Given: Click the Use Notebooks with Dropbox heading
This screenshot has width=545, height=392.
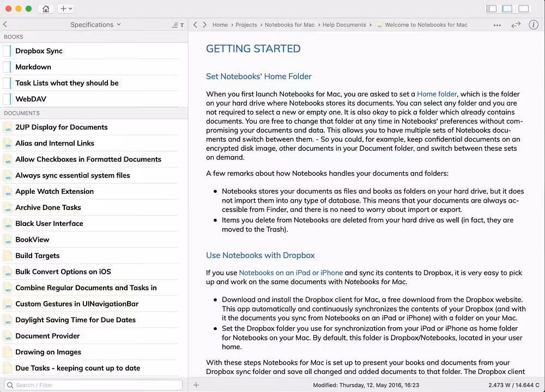Looking at the screenshot, I should click(261, 255).
